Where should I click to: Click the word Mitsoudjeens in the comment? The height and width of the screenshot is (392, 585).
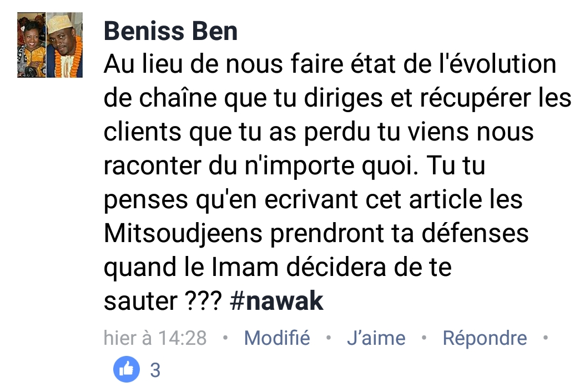click(183, 234)
